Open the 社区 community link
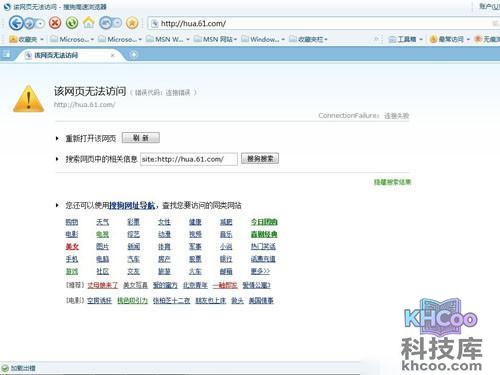The height and width of the screenshot is (375, 500). pyautogui.click(x=102, y=271)
